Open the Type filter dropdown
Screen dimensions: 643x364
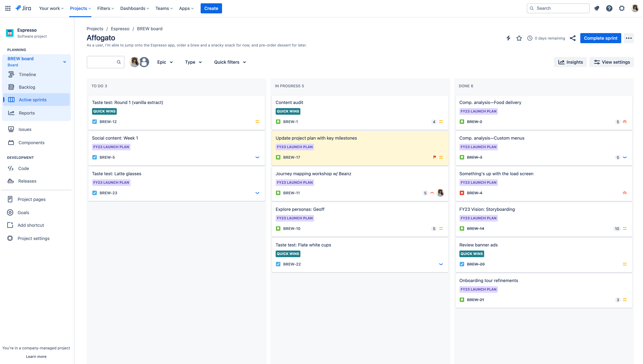[193, 62]
